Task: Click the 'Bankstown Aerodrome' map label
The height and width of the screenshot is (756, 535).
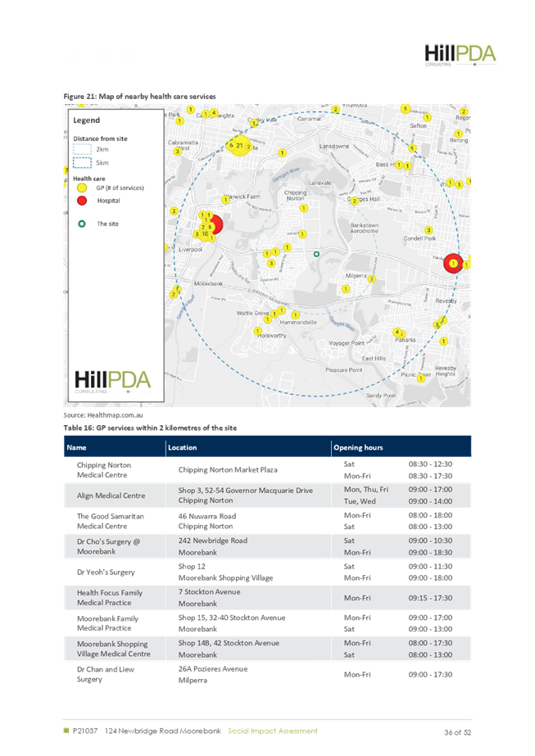Action: [x=365, y=228]
